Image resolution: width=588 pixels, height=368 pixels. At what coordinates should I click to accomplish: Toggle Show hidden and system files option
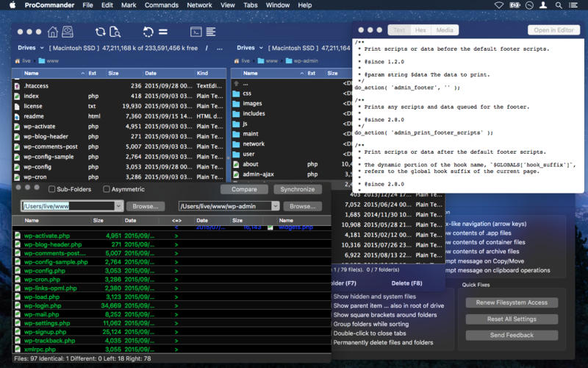coord(375,297)
